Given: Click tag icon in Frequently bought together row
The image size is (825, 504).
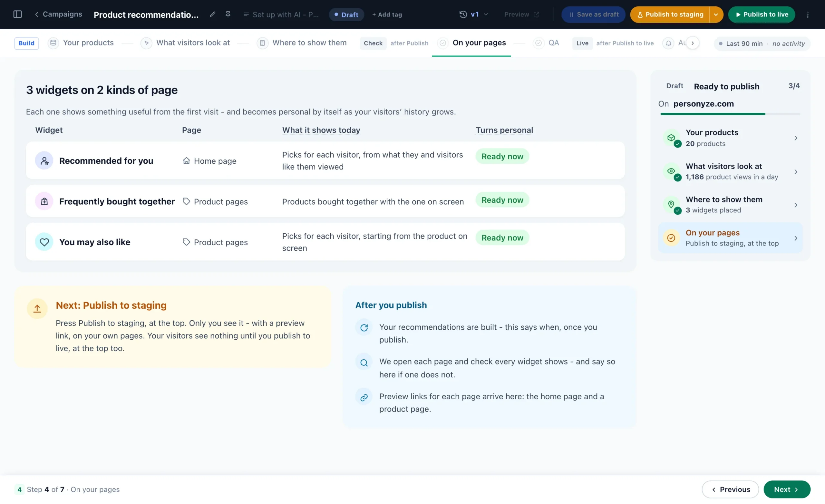Looking at the screenshot, I should point(187,201).
